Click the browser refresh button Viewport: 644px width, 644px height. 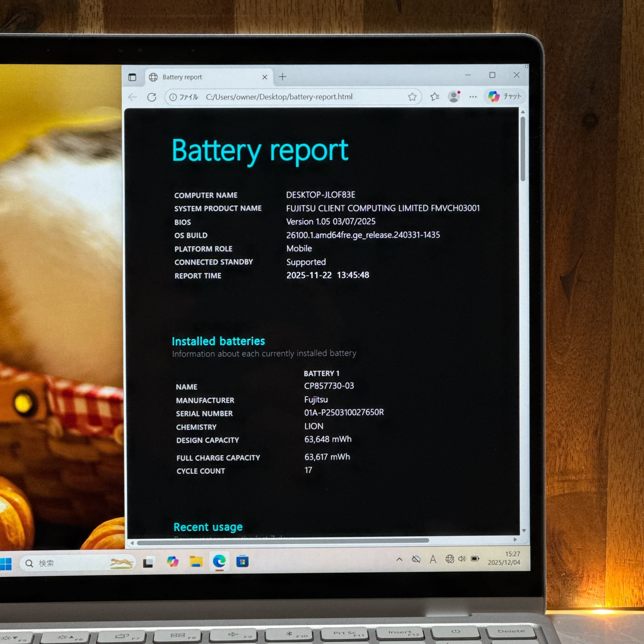[x=152, y=97]
